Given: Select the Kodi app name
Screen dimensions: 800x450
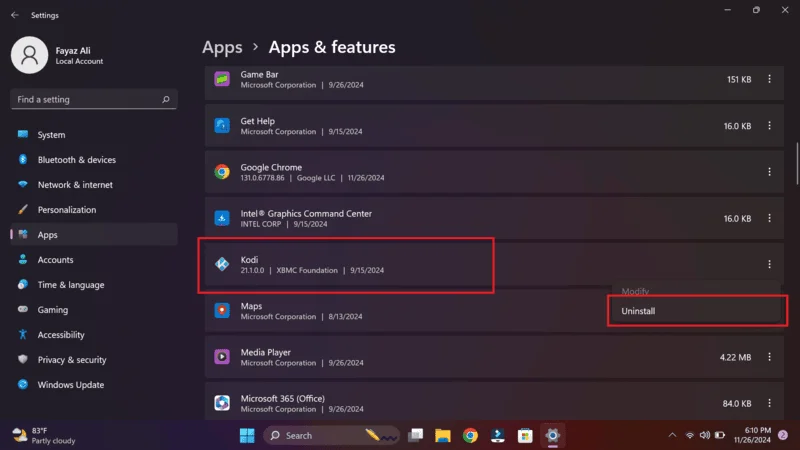Looking at the screenshot, I should [x=249, y=260].
